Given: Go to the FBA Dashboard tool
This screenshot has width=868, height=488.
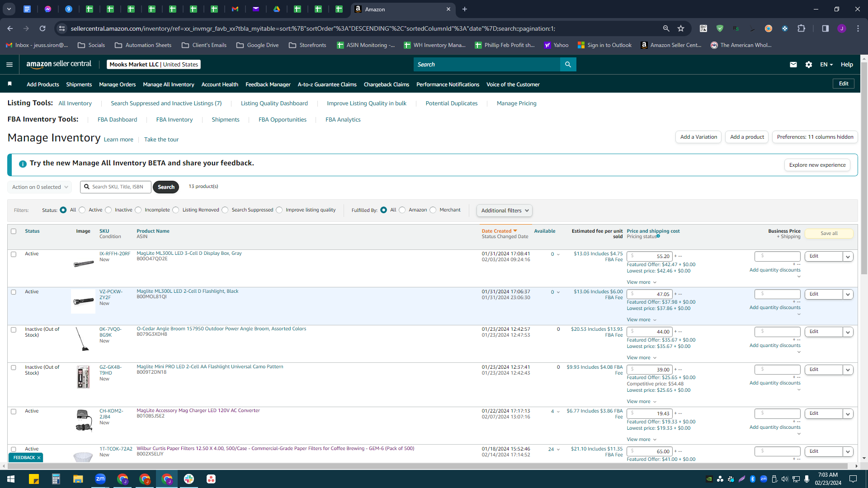Looking at the screenshot, I should (117, 120).
